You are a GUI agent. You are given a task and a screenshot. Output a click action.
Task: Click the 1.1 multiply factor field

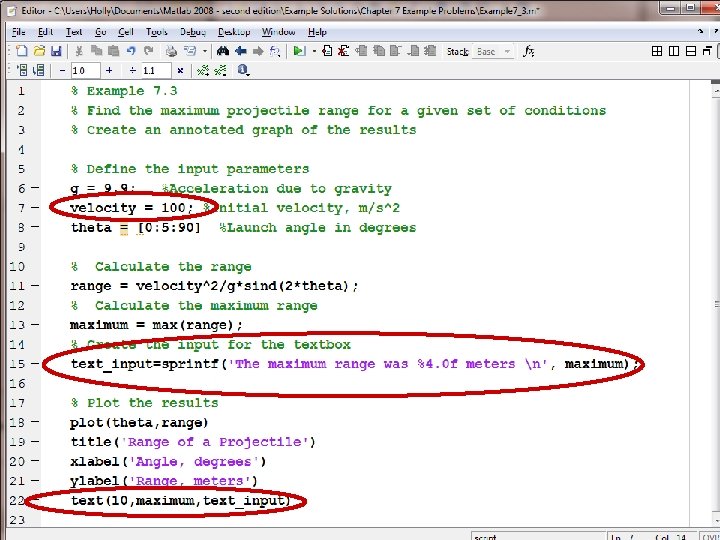point(157,70)
